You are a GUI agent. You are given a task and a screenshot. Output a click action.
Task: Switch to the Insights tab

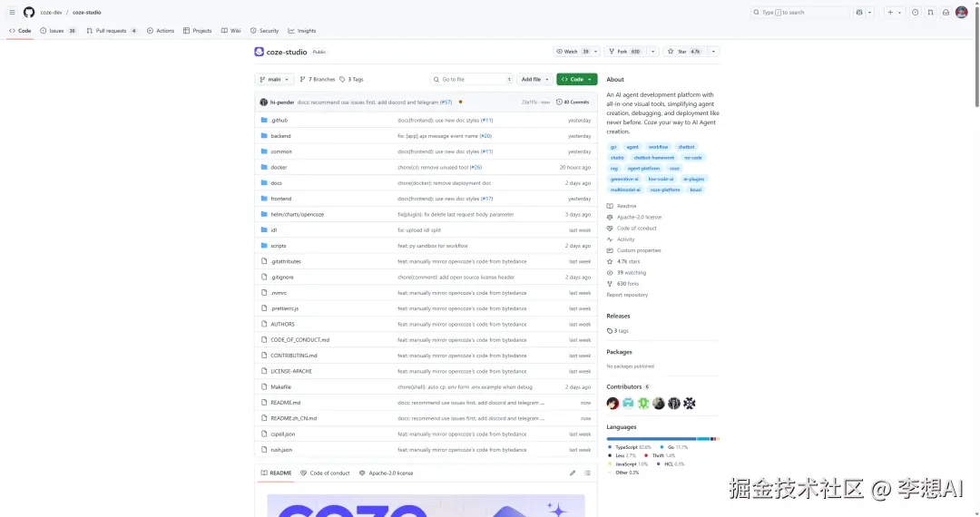(x=302, y=31)
